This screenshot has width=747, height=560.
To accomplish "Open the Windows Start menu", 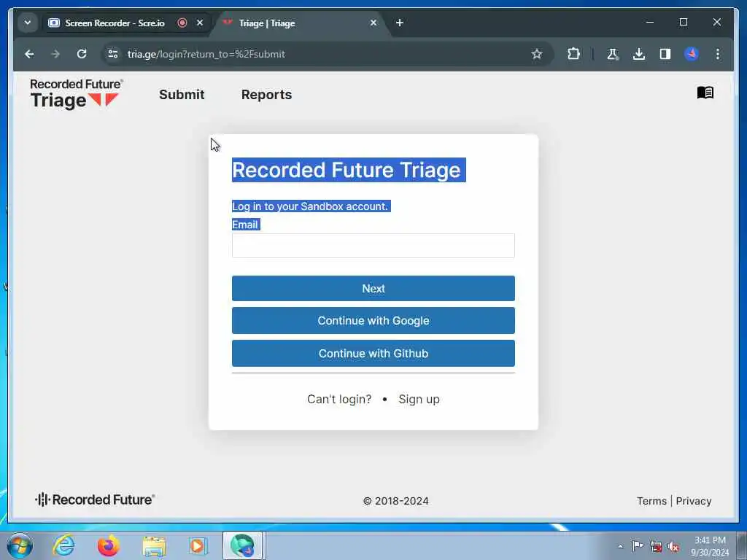I will click(x=20, y=545).
